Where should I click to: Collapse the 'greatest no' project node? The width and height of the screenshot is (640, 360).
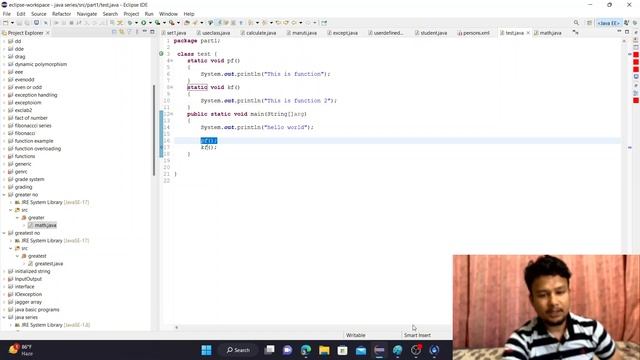[4, 233]
